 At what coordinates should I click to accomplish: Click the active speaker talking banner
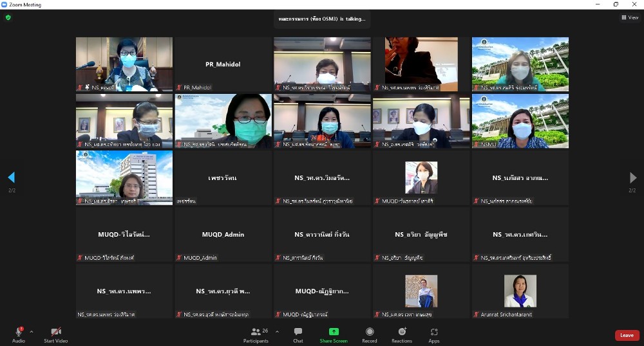point(322,19)
